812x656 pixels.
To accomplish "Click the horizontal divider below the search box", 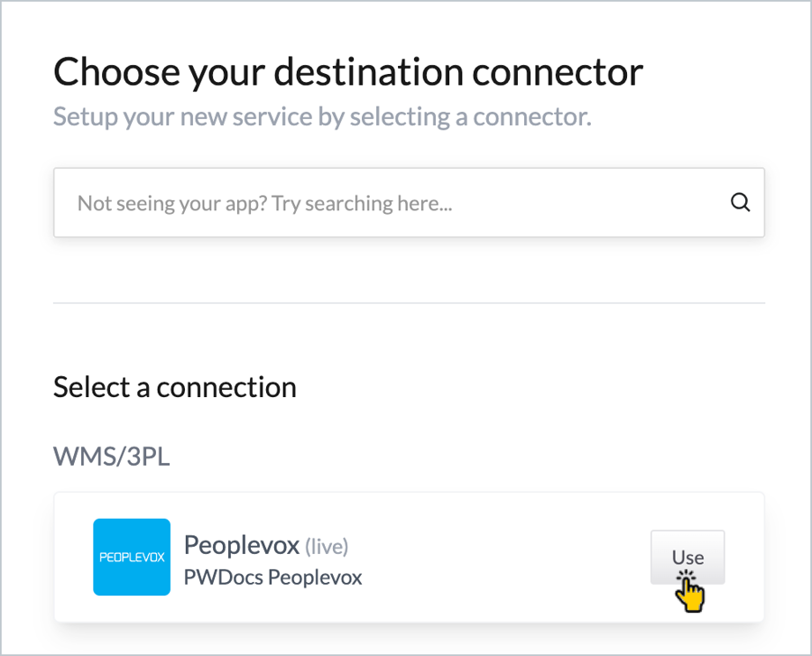I will click(x=409, y=303).
